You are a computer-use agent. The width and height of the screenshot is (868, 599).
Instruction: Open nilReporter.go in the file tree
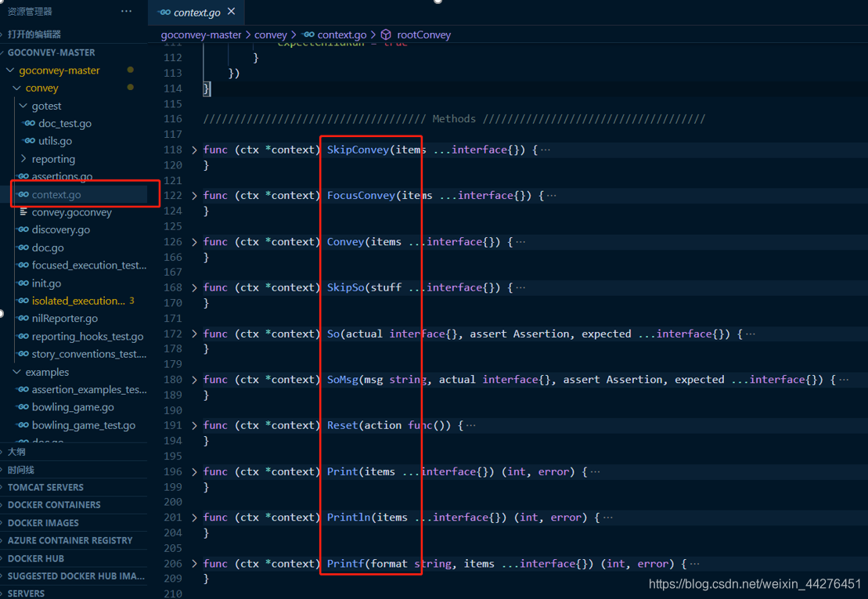pos(65,319)
